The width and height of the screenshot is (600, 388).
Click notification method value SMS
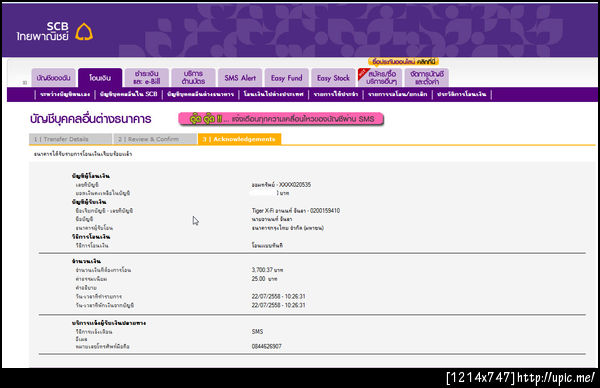[258, 331]
